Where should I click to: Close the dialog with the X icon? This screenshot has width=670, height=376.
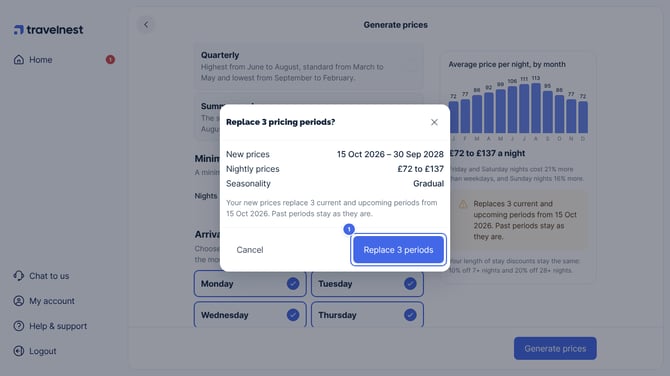[x=434, y=122]
